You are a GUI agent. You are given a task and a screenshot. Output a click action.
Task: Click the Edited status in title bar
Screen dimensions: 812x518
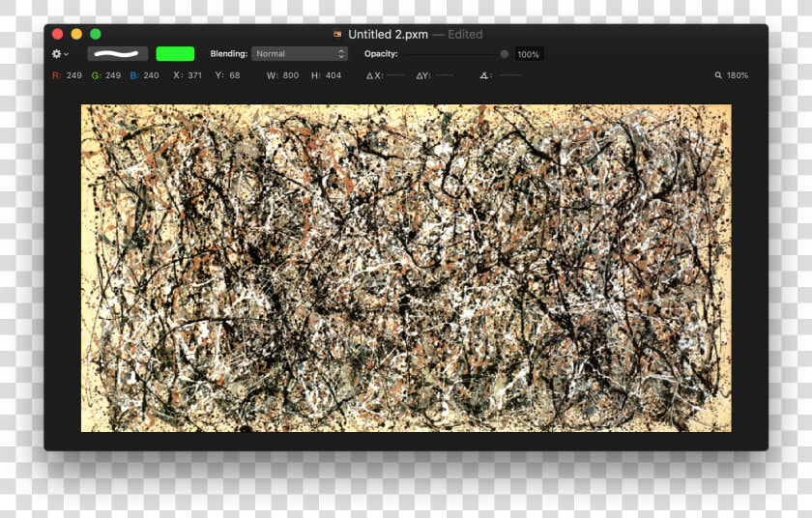[465, 35]
